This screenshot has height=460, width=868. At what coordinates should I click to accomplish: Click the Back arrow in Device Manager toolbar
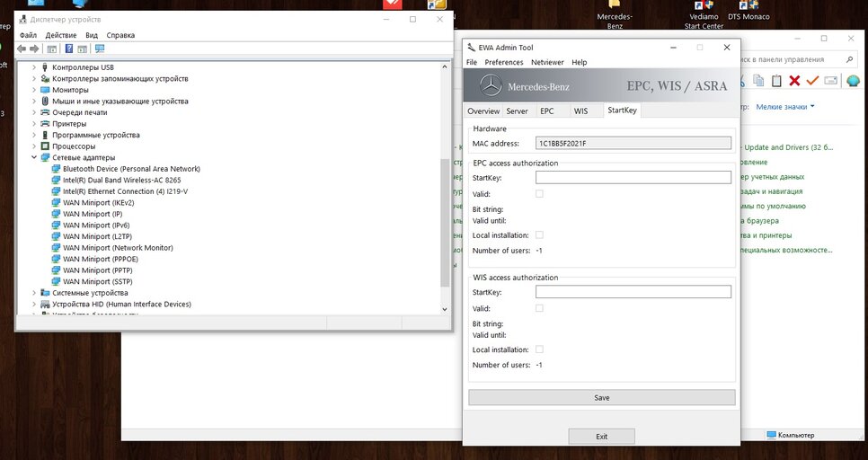[22, 49]
